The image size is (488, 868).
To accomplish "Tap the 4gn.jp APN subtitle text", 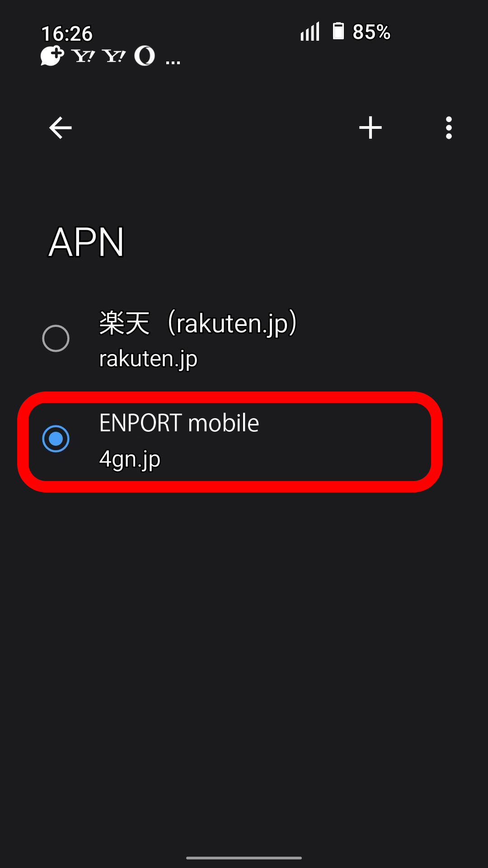I will (130, 459).
